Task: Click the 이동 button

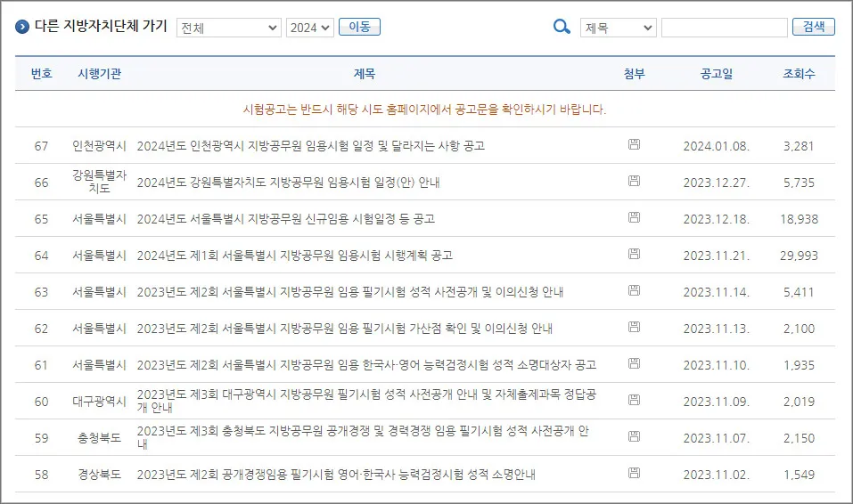Action: [359, 27]
